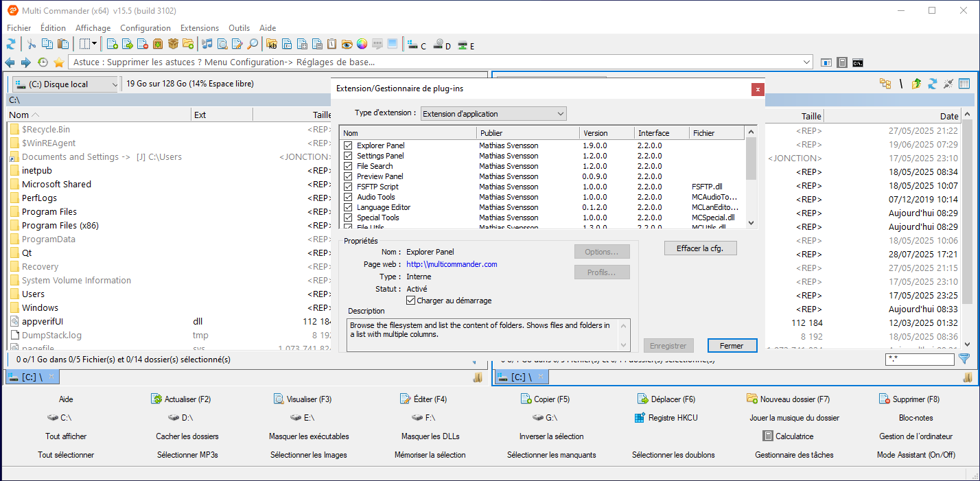980x481 pixels.
Task: Toggle the File Search extension checkbox
Action: (348, 166)
